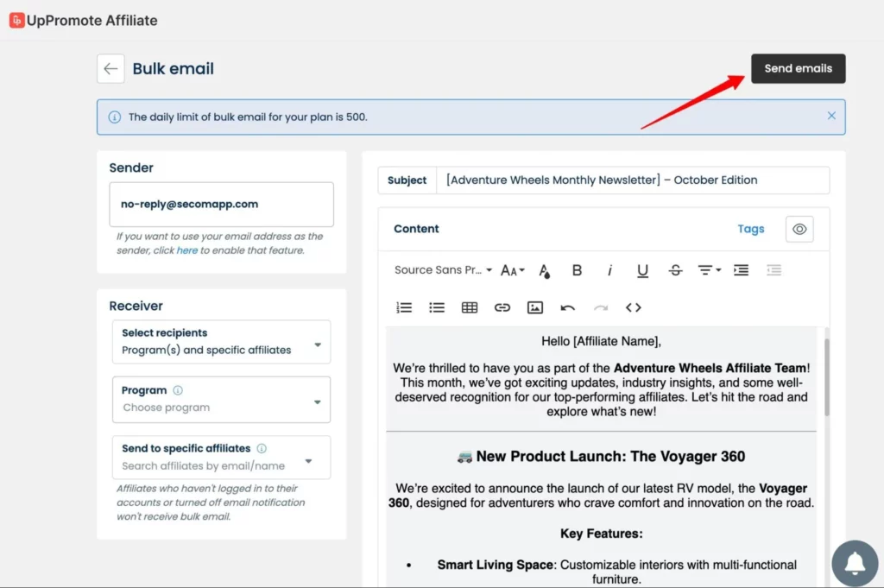Click the ordered list button
Viewport: 884px width, 588px height.
404,307
